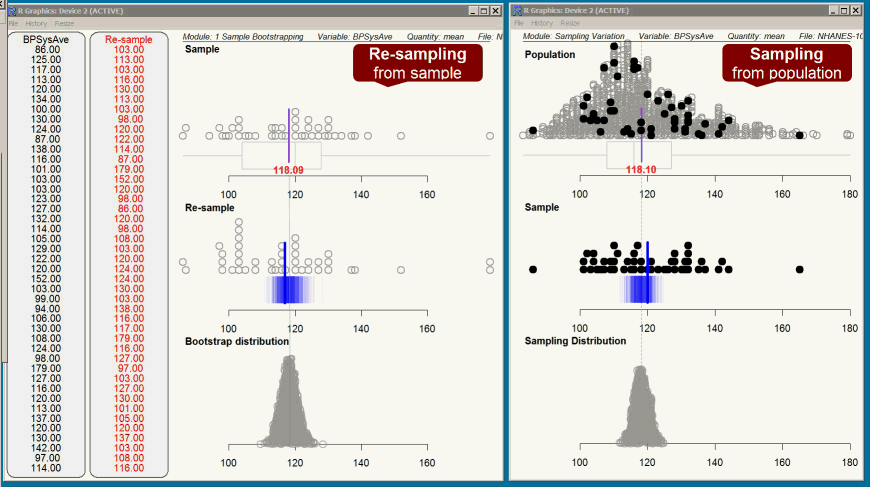
Task: Click the red 118.09 mean value label
Action: tap(288, 170)
